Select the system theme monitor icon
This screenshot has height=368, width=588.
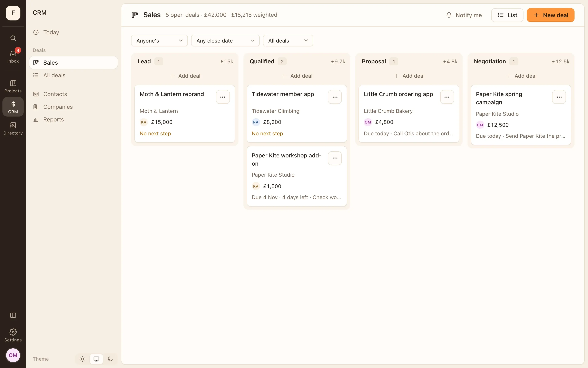tap(96, 359)
